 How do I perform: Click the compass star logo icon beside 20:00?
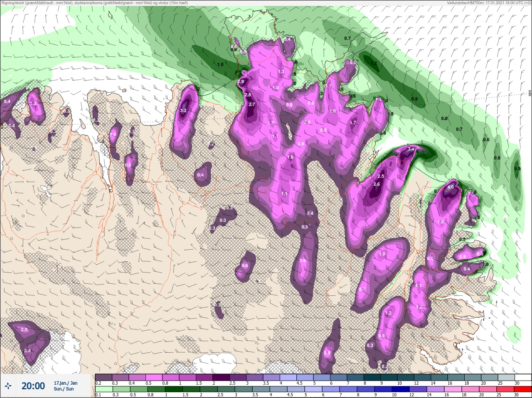point(8,386)
